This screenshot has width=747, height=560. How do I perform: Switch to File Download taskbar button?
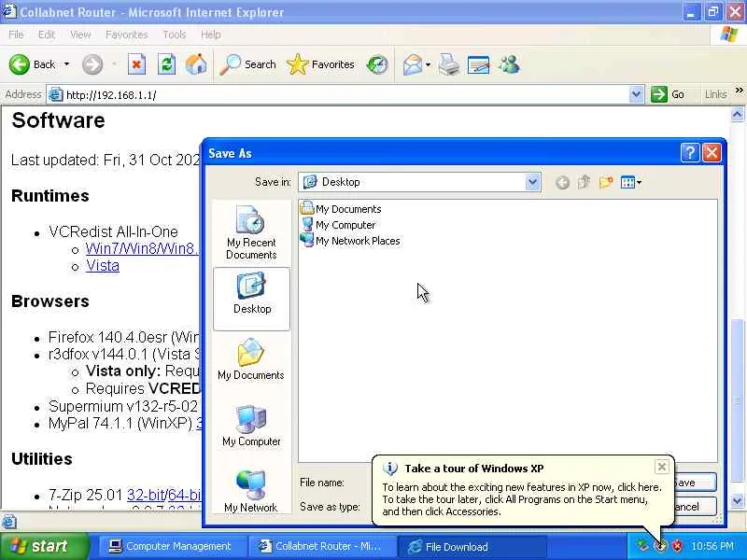(471, 546)
